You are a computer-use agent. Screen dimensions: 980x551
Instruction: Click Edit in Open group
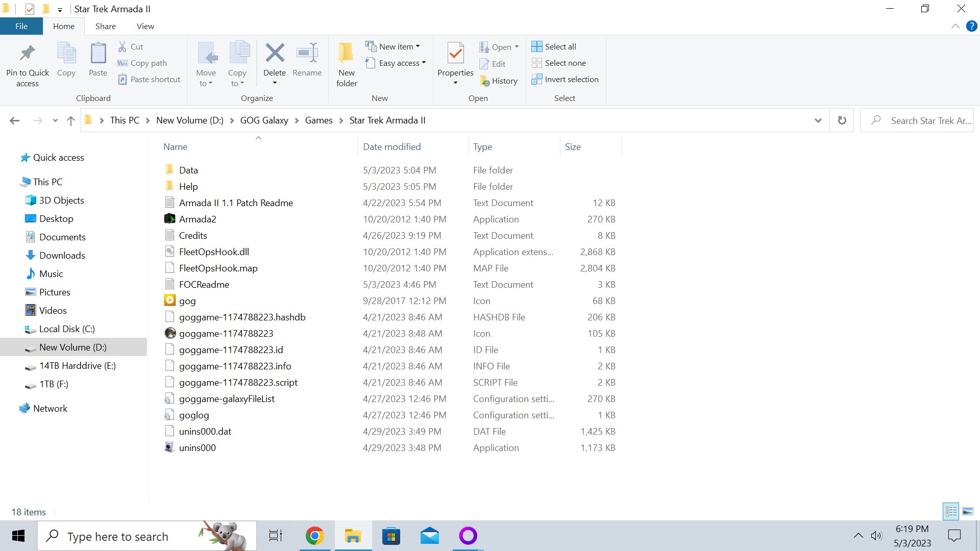pos(493,64)
